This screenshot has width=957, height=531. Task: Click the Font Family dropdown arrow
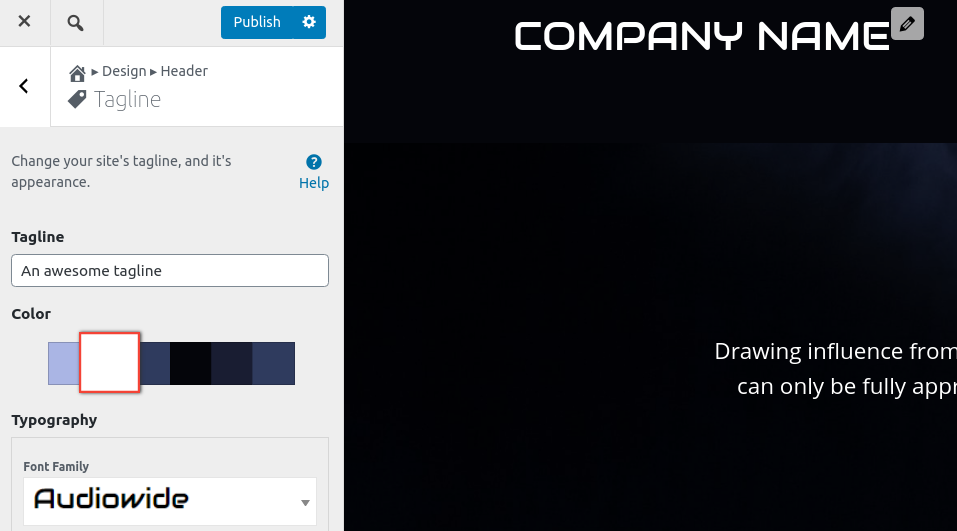coord(305,503)
